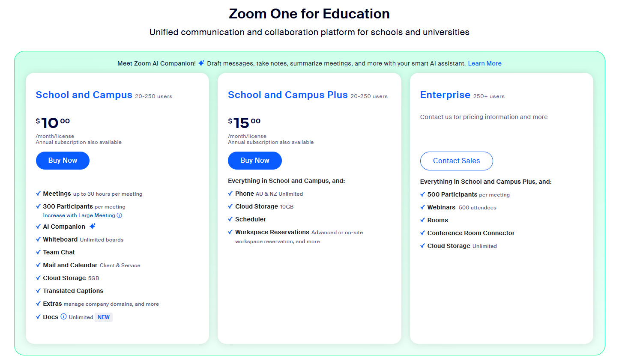631x364 pixels.
Task: Open Contact Sales for Enterprise plan
Action: tap(456, 161)
